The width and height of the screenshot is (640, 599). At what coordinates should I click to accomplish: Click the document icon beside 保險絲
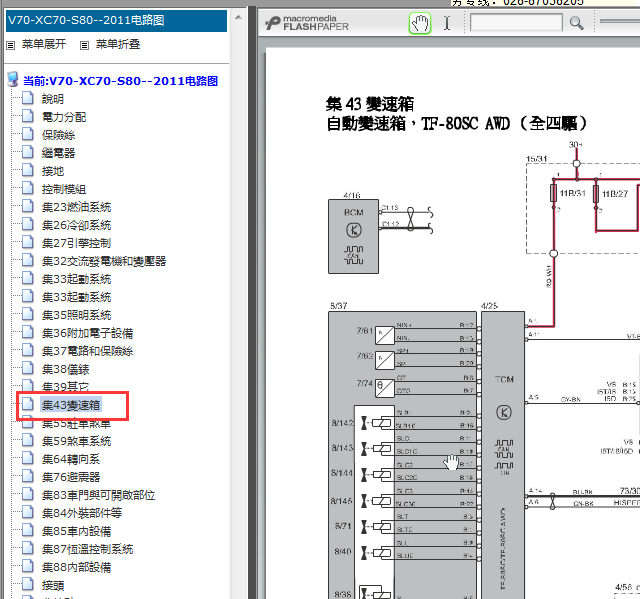pyautogui.click(x=28, y=134)
